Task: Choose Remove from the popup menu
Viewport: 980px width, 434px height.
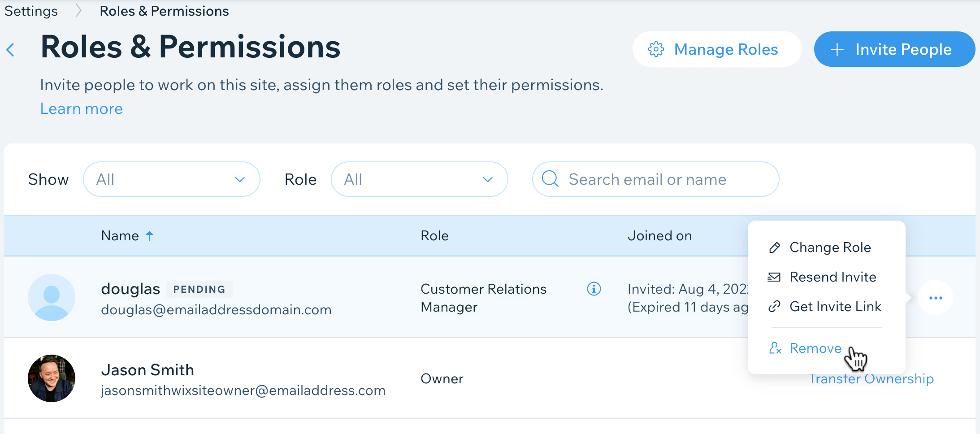Action: point(815,348)
